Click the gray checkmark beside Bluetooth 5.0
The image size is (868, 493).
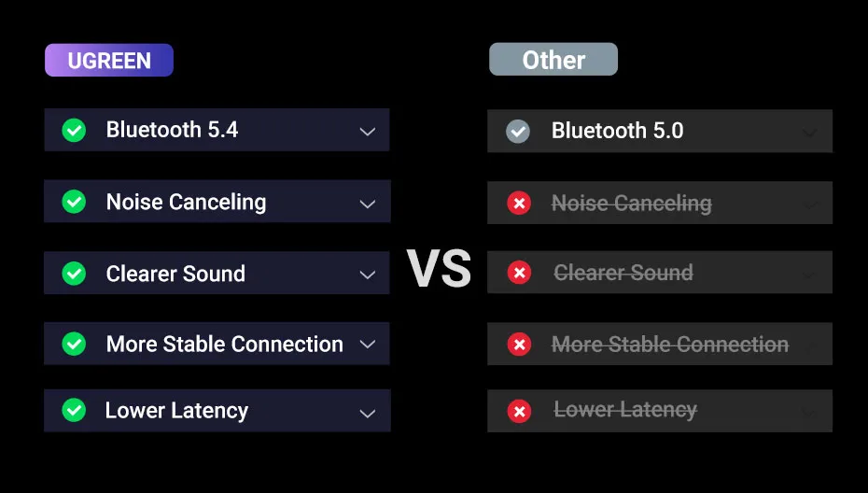pyautogui.click(x=518, y=132)
